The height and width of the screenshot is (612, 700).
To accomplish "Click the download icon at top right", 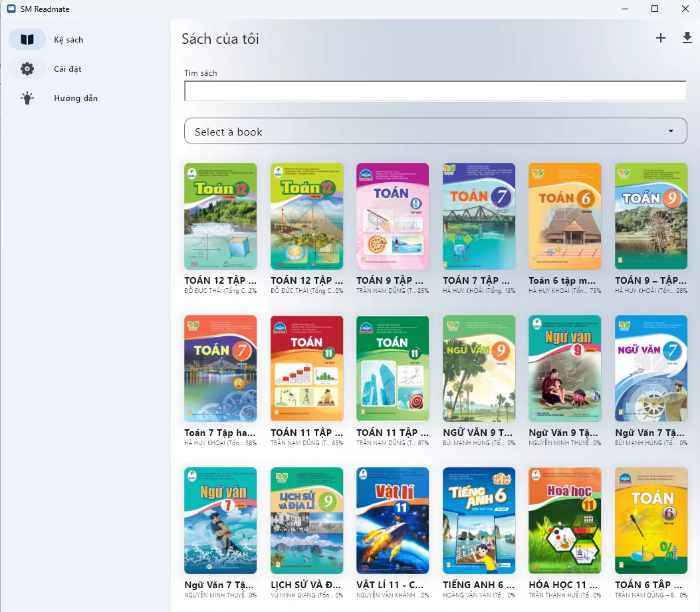I will point(687,39).
